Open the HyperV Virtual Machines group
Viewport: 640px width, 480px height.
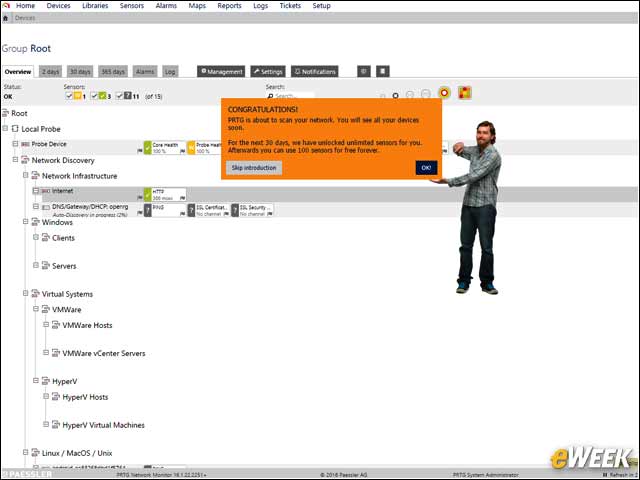point(103,425)
